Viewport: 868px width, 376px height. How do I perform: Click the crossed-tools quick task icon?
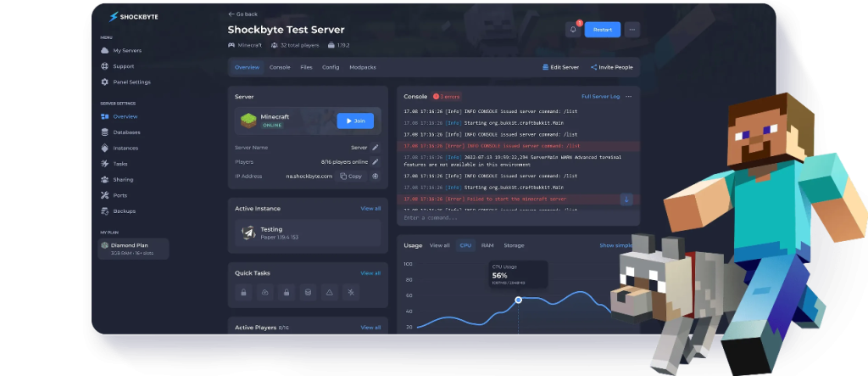click(350, 292)
